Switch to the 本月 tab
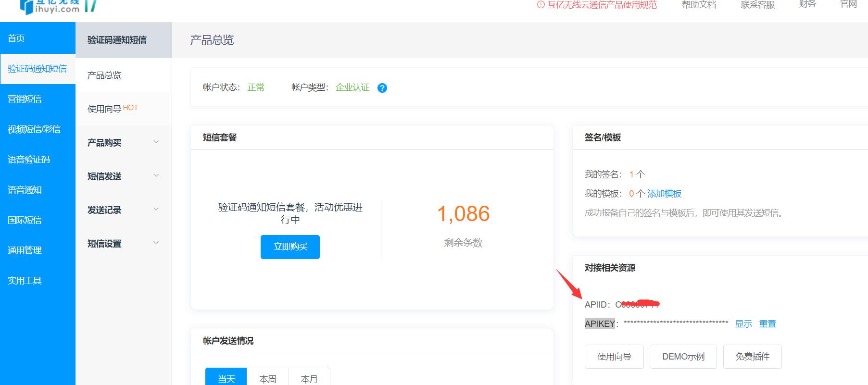Viewport: 868px width, 385px height. pos(309,379)
